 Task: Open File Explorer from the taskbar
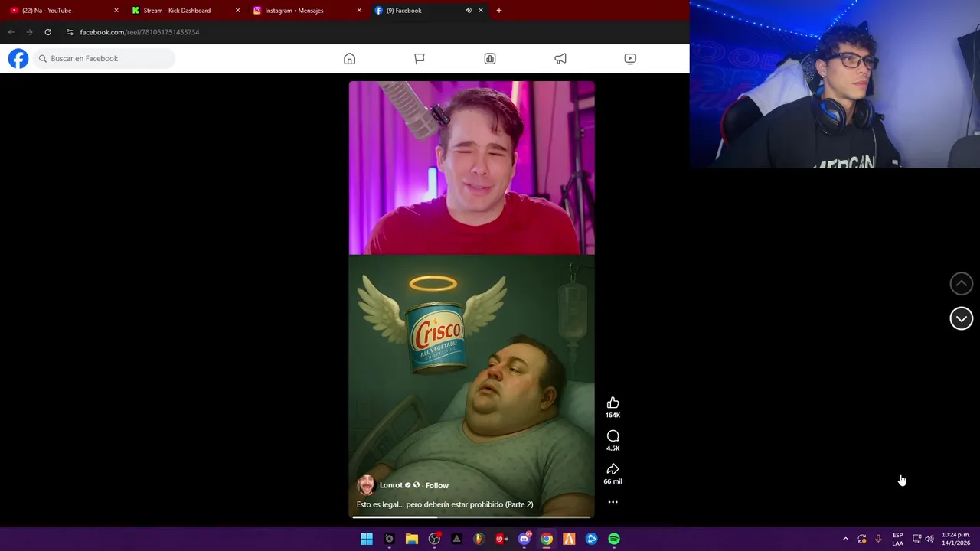click(412, 539)
